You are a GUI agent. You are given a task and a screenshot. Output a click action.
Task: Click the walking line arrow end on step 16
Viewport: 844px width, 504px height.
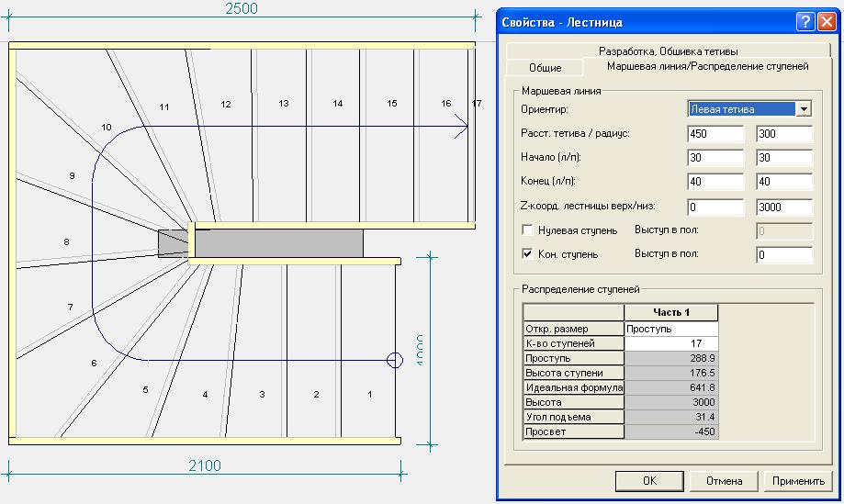(461, 127)
